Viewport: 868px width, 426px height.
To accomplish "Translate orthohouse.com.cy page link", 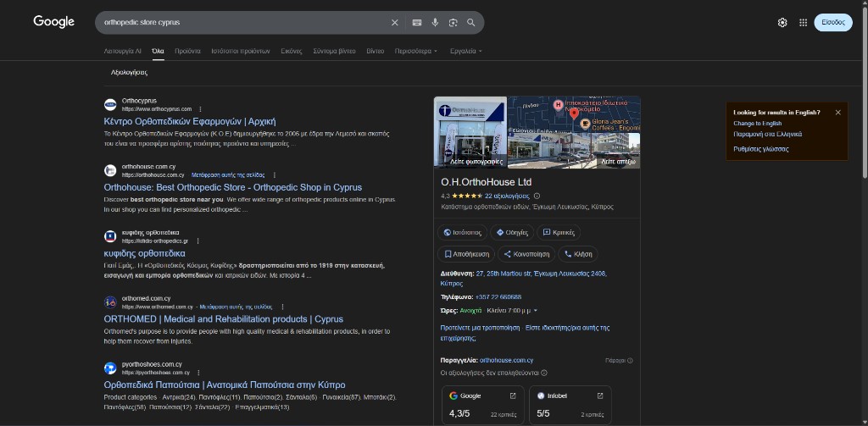I will point(228,174).
